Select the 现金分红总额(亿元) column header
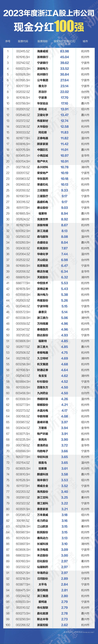 point(64,41)
